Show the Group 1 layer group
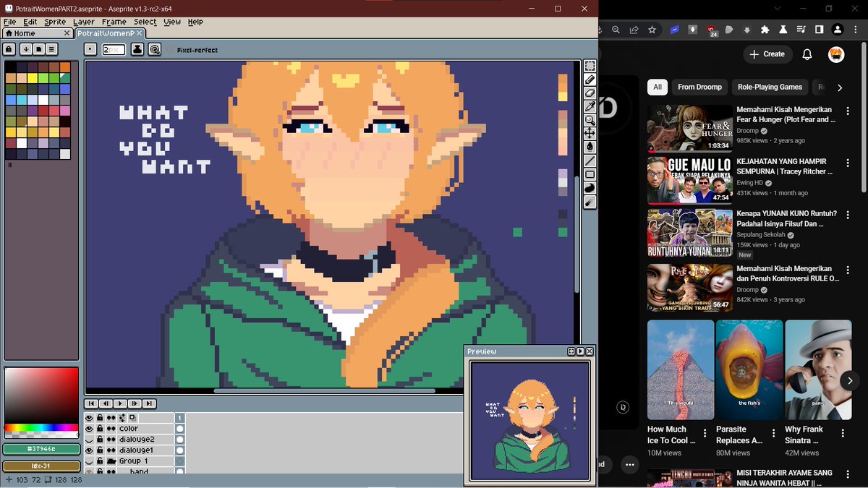 click(90, 461)
